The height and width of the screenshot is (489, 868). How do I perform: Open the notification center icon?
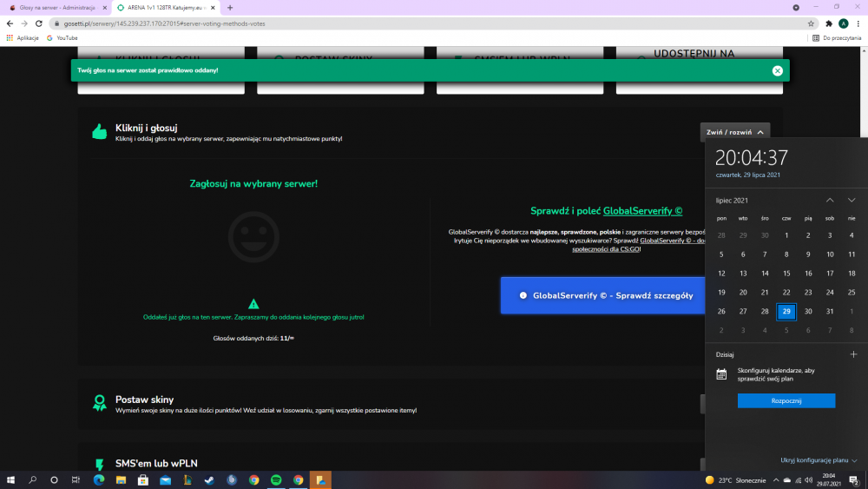(x=854, y=480)
